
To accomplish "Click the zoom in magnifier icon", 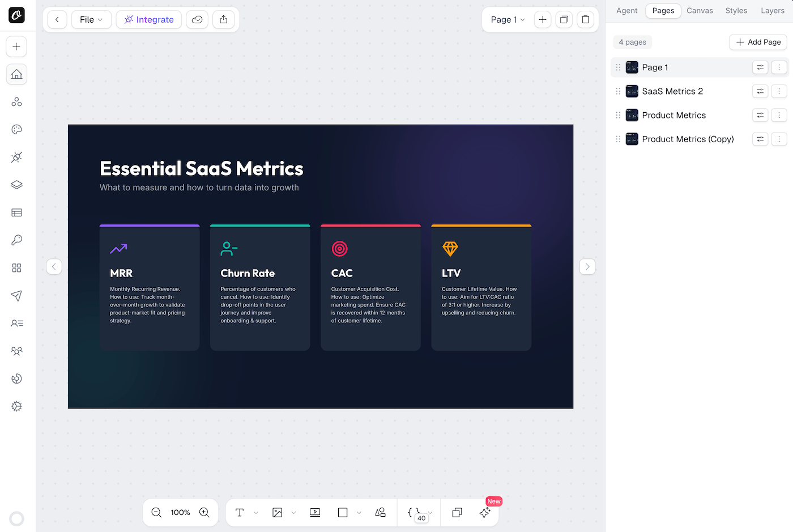I will [x=204, y=512].
